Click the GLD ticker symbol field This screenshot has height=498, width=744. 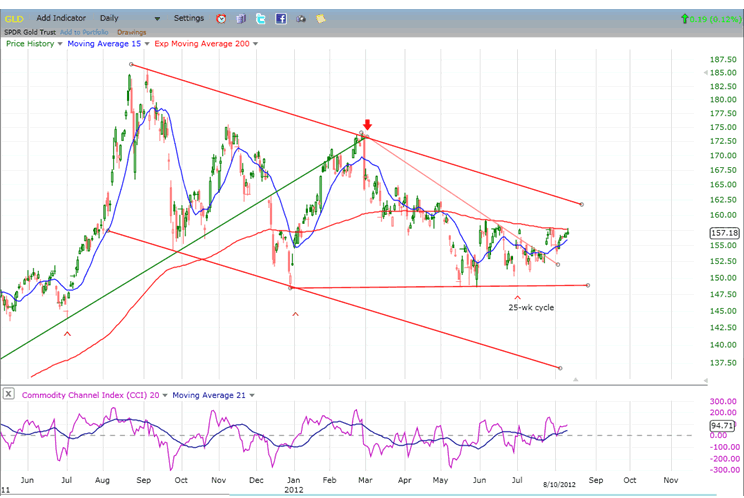14,18
